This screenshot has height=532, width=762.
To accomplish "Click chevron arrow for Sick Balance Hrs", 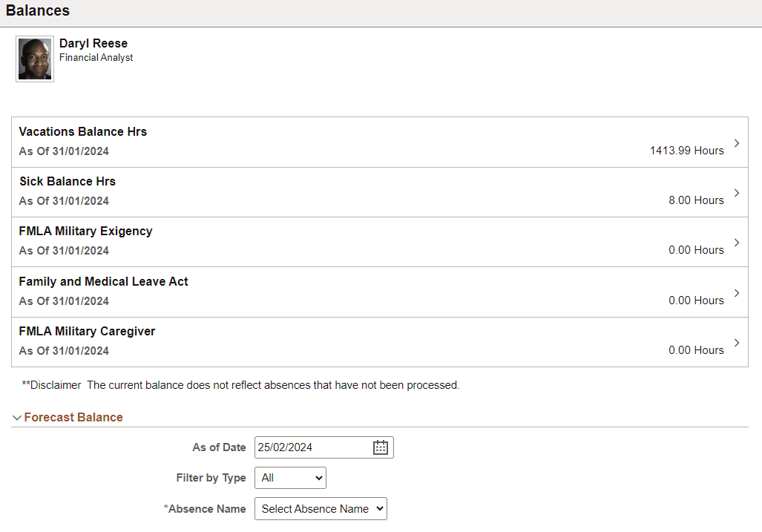I will pyautogui.click(x=736, y=193).
